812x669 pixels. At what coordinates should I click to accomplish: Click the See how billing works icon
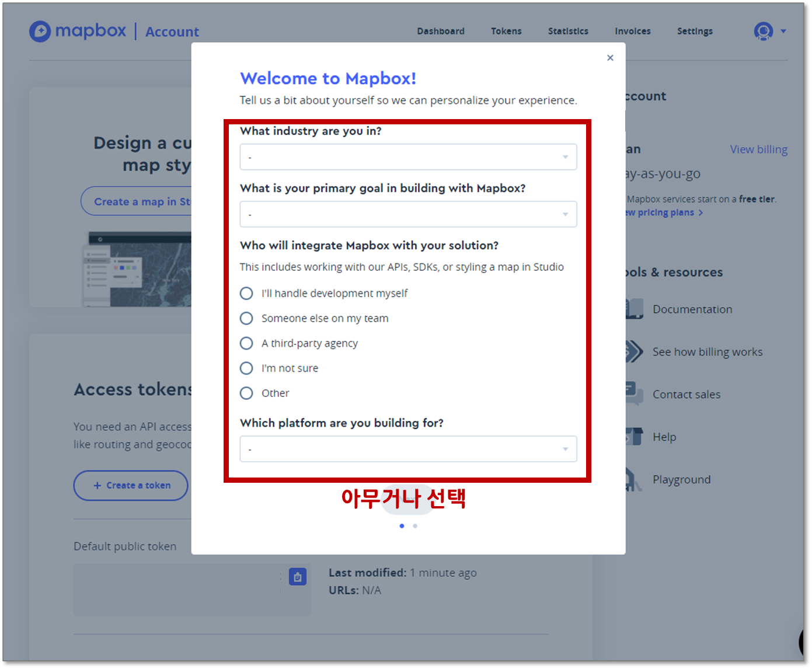(x=635, y=351)
